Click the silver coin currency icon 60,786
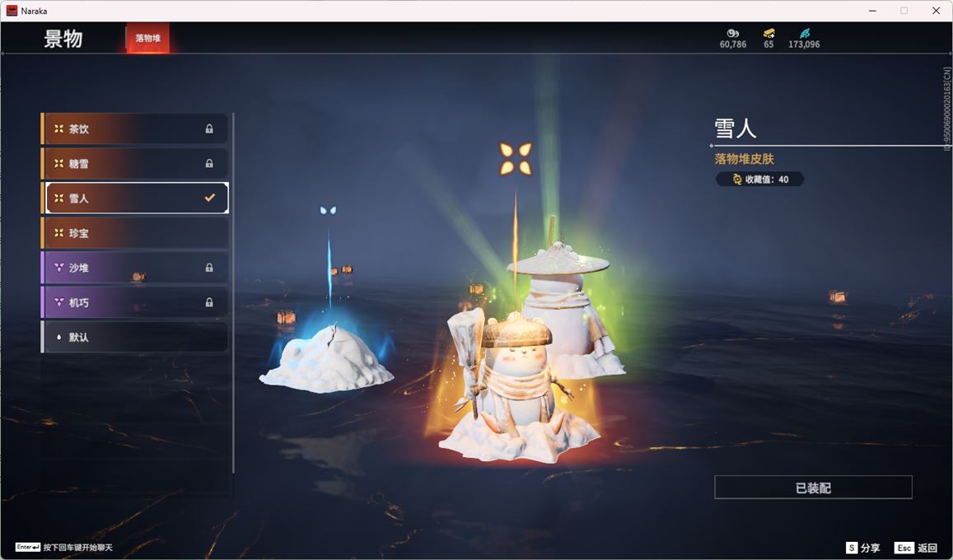 [x=733, y=34]
